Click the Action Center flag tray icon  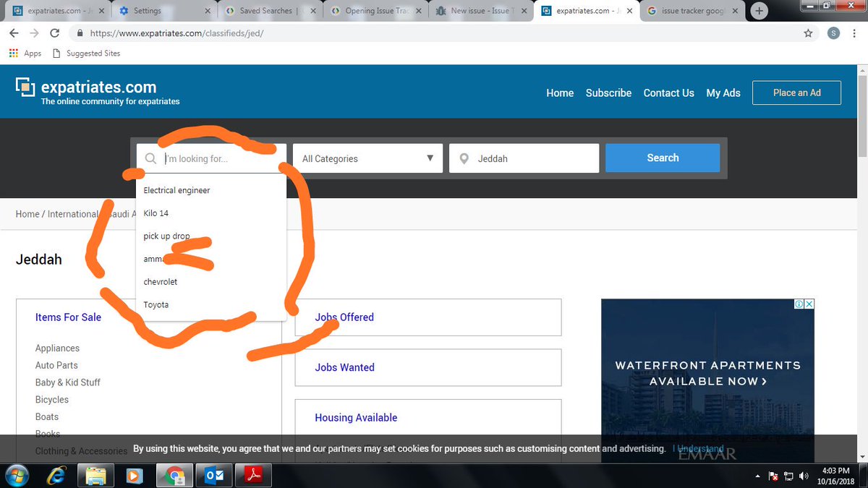(x=773, y=476)
